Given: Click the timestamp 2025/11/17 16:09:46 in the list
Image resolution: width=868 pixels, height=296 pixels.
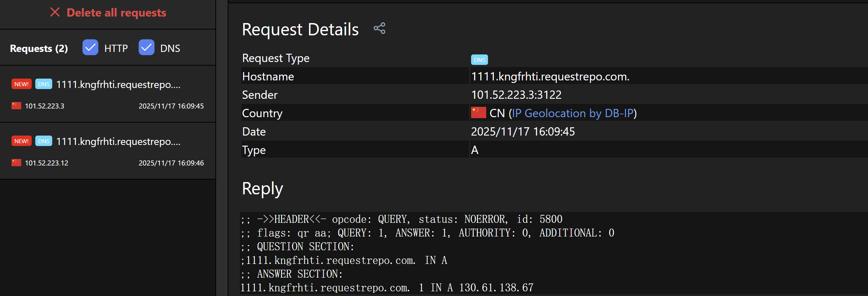Looking at the screenshot, I should 171,163.
